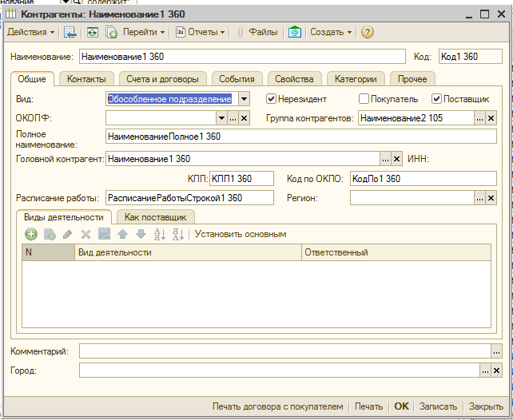
Task: Toggle the Нерезидент checkbox
Action: tap(272, 99)
